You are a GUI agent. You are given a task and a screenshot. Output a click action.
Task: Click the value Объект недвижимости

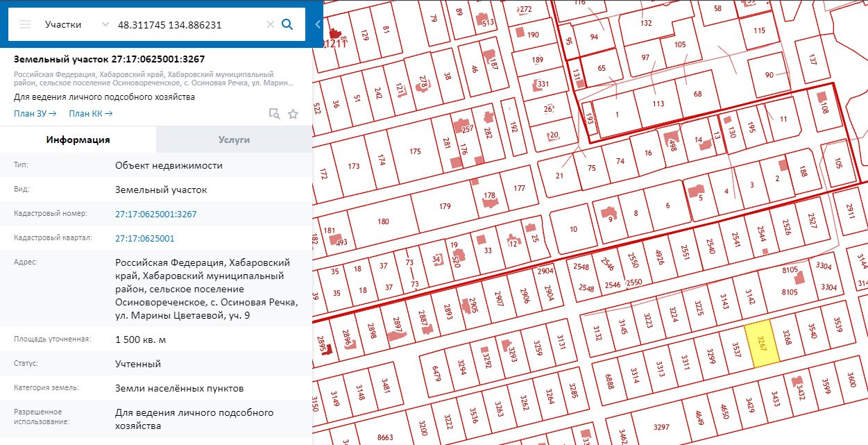pos(169,165)
